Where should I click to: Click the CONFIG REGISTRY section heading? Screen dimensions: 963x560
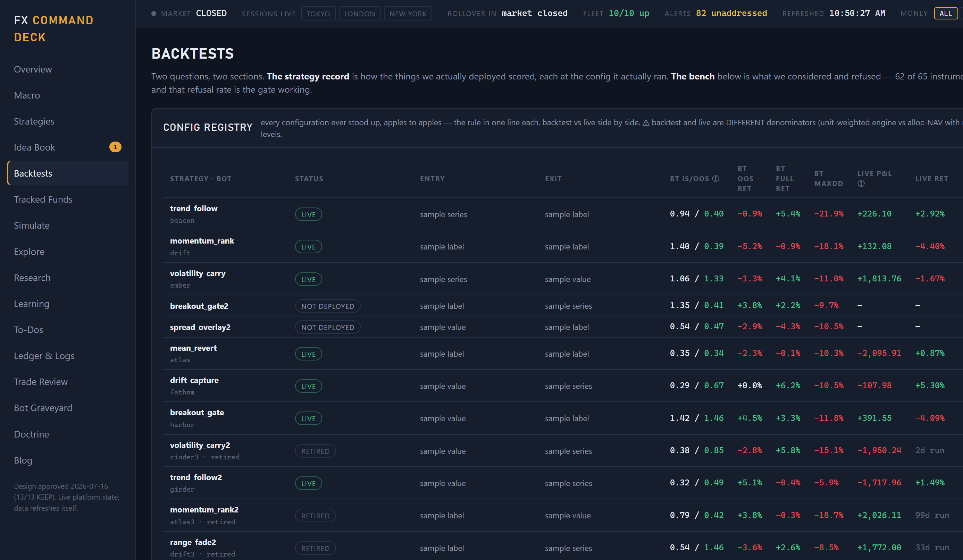(x=208, y=128)
